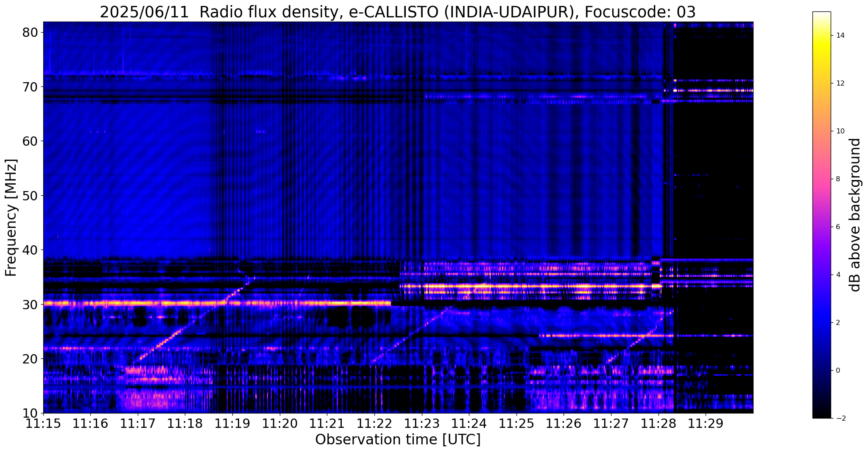Click the 11:24 time tick label
The width and height of the screenshot is (868, 452).
[469, 423]
